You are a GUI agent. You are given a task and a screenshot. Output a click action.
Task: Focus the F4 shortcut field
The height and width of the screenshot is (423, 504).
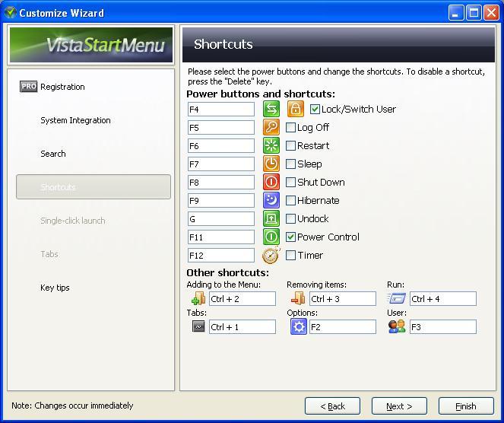(221, 110)
